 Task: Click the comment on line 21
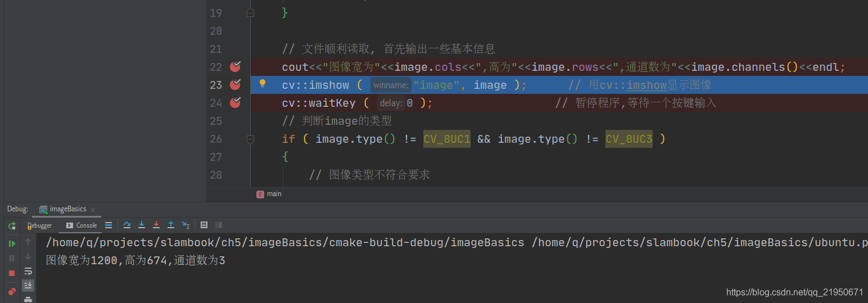[388, 49]
